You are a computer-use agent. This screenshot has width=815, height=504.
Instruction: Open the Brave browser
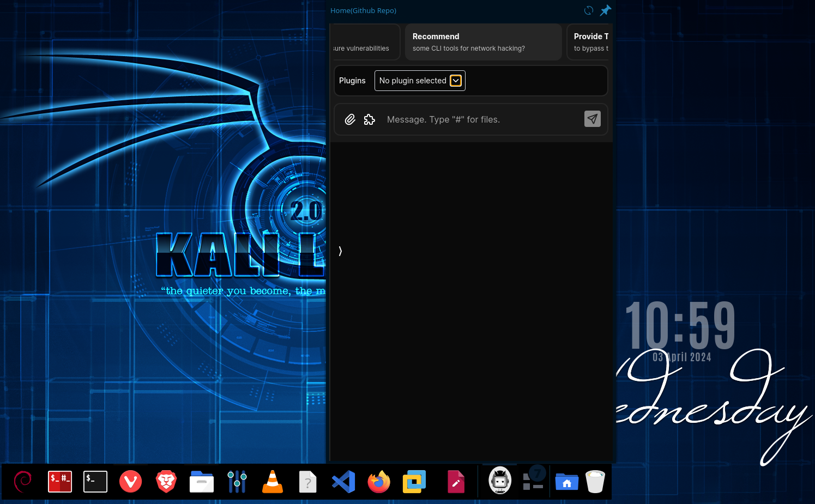pos(166,482)
